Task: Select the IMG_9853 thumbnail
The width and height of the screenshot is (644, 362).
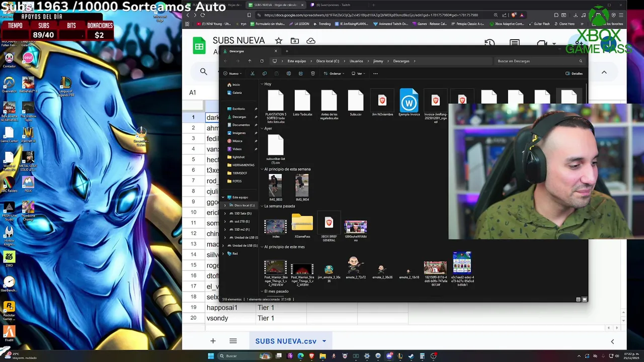Action: [x=275, y=188]
